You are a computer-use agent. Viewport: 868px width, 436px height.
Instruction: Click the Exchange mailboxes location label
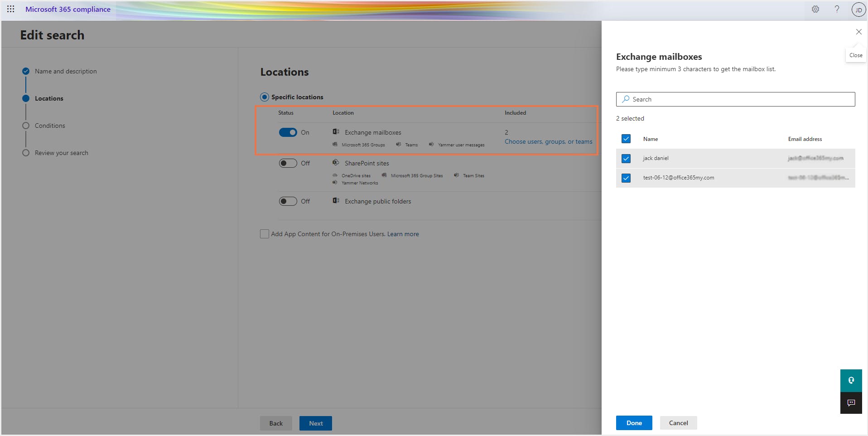[x=373, y=132]
